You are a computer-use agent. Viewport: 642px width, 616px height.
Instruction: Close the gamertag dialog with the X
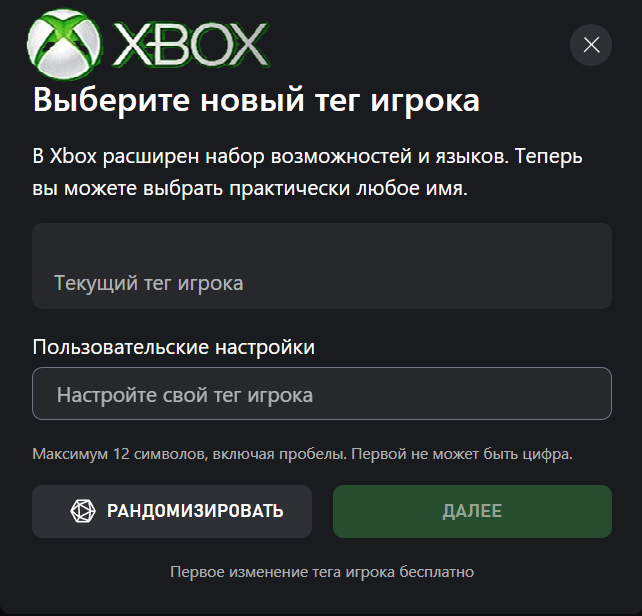tap(591, 45)
